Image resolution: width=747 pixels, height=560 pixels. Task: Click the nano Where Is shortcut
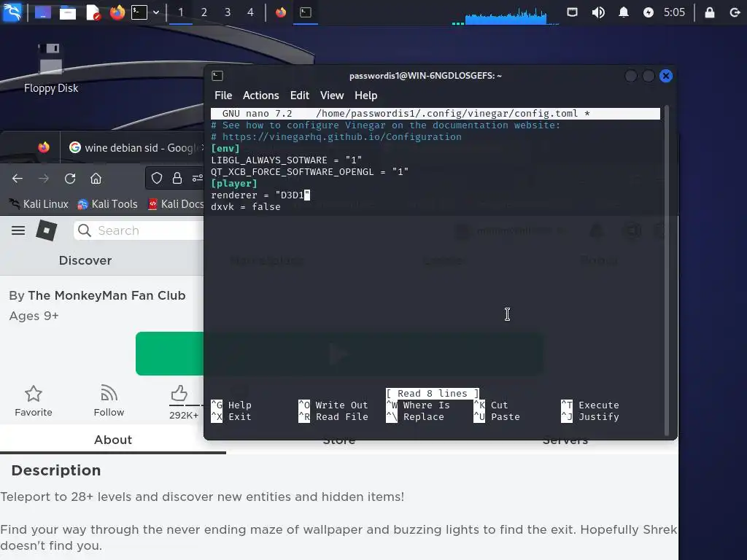click(x=418, y=405)
